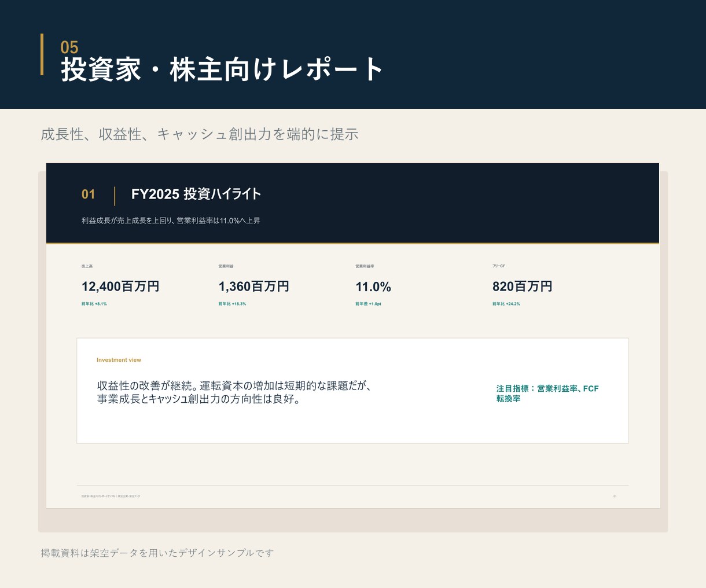Click the text "利益成長が売上成長を上回り、営業利益率は11.0%へ上昇"

pos(171,220)
